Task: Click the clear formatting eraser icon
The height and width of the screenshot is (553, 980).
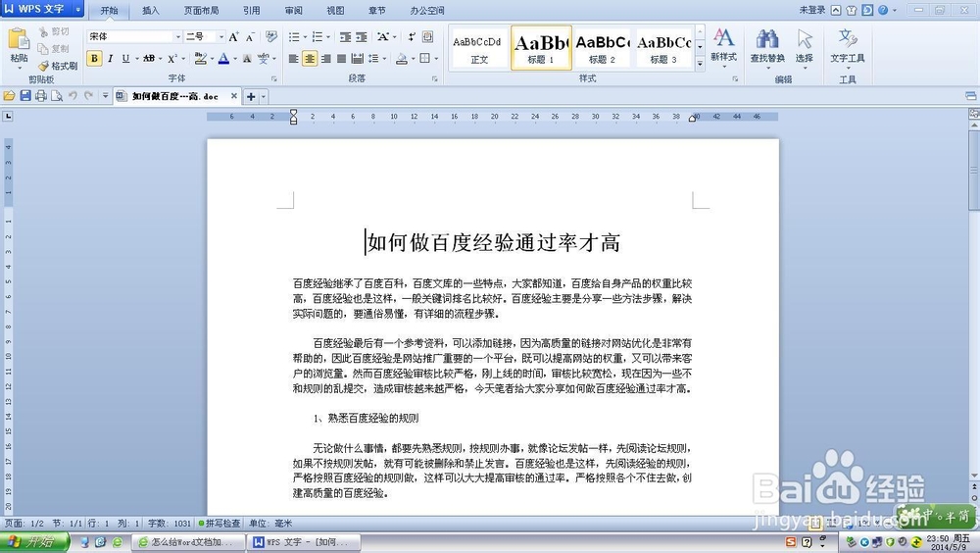Action: point(271,37)
